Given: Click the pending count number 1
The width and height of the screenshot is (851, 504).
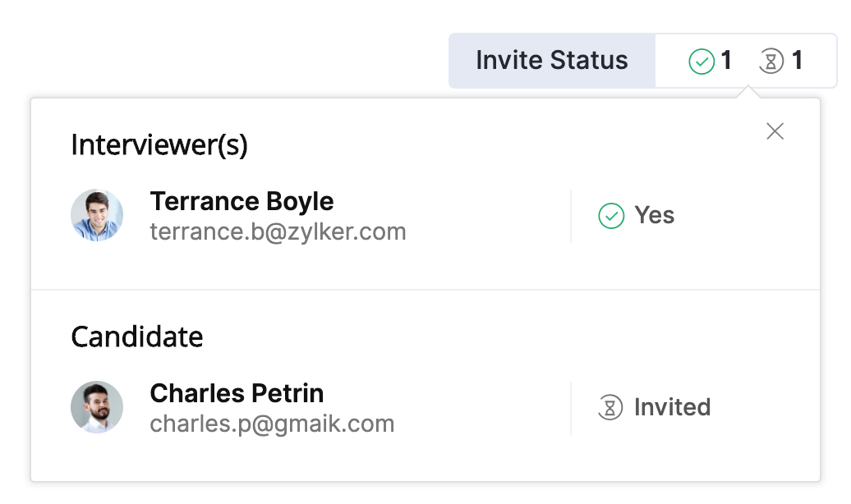Looking at the screenshot, I should (x=797, y=62).
